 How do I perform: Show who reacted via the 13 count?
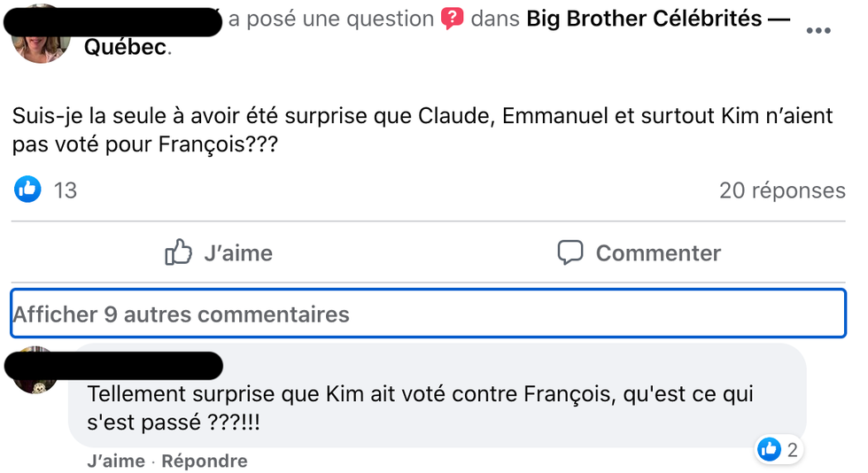pos(66,190)
